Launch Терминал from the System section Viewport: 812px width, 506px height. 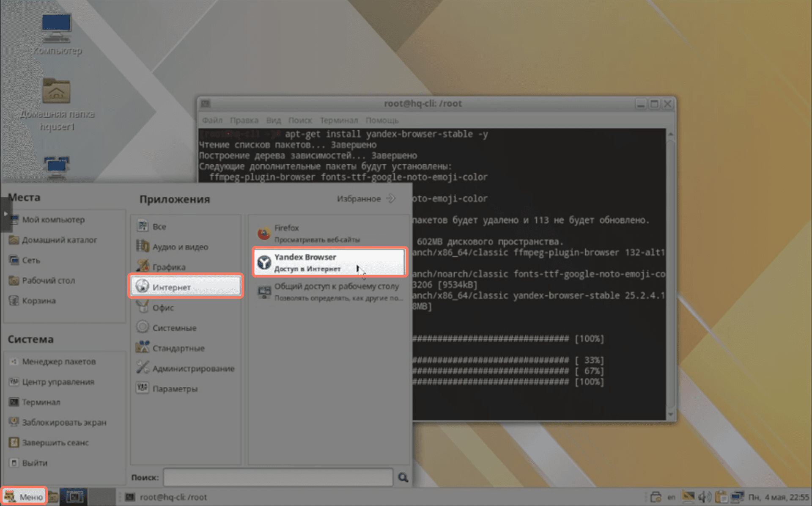point(65,402)
